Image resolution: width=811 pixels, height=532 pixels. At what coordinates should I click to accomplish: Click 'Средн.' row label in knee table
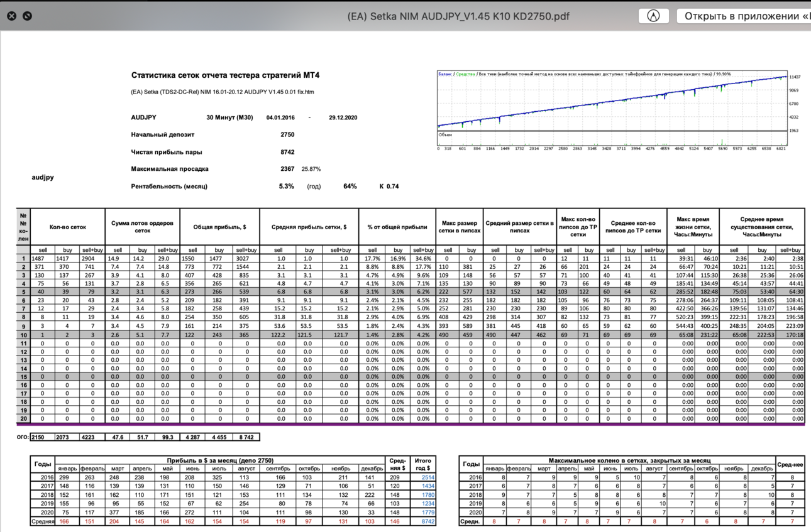click(x=471, y=522)
